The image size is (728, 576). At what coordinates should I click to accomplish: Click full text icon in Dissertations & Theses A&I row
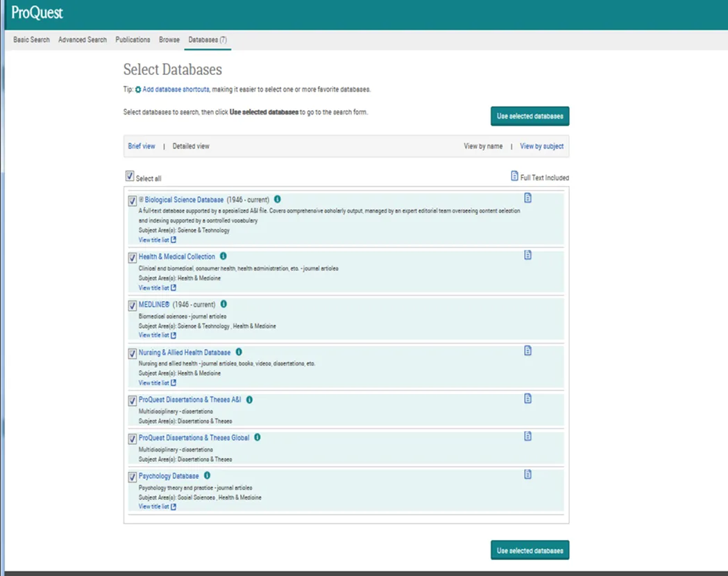coord(528,398)
